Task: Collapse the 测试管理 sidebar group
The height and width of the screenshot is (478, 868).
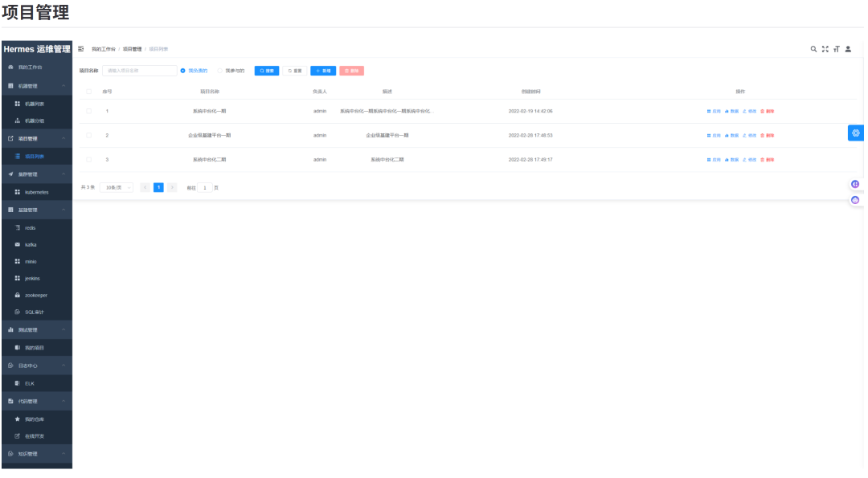Action: pos(36,329)
